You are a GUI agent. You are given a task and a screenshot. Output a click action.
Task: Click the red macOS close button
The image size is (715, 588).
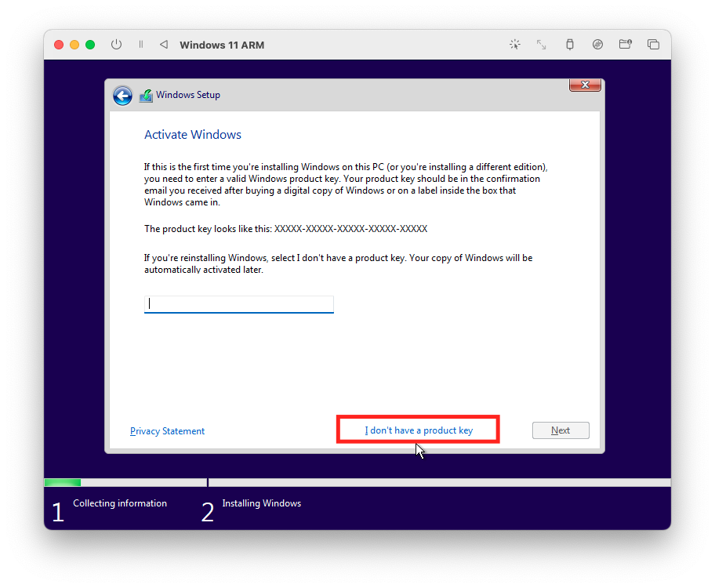(59, 45)
